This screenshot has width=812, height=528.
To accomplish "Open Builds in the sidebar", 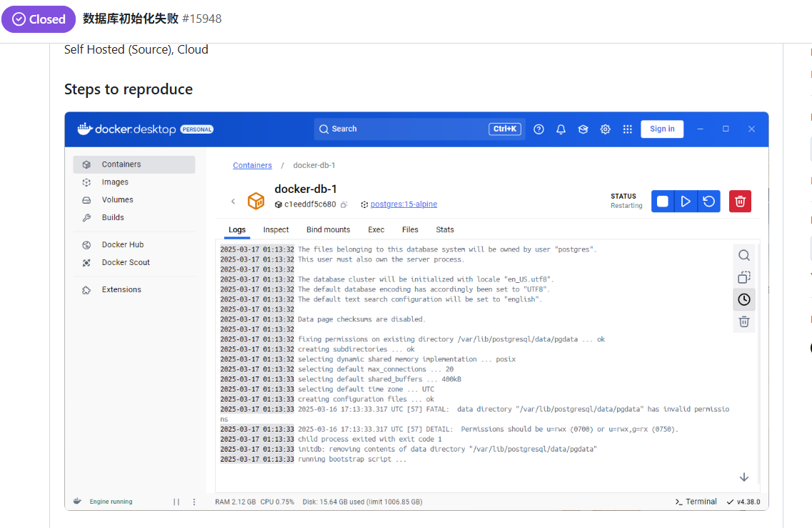I will coord(134,217).
